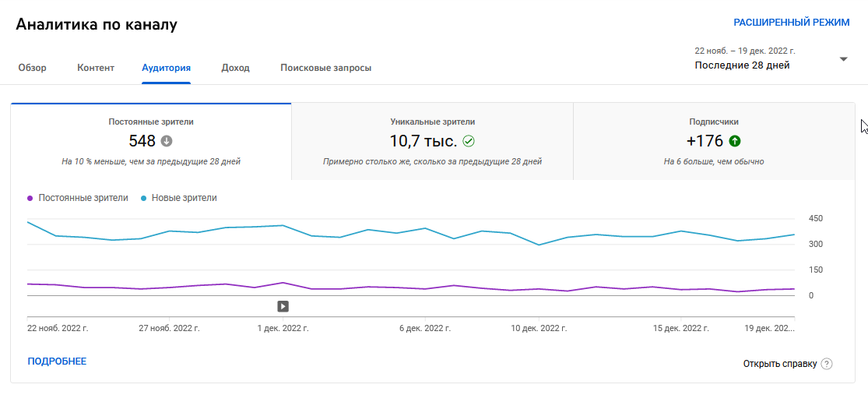Click the 450 y-axis value
The height and width of the screenshot is (395, 868).
pos(815,219)
